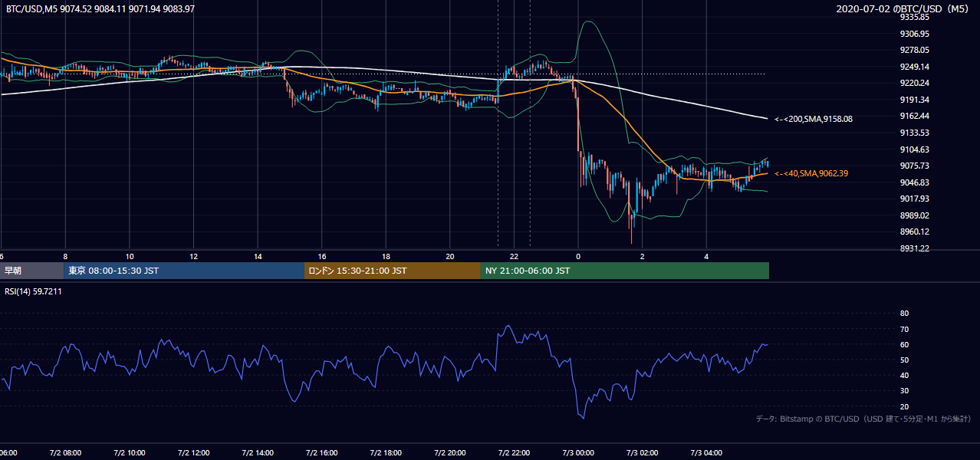Click the 7/2 12:00 time axis label
Viewport: 980px width, 460px height.
point(192,453)
